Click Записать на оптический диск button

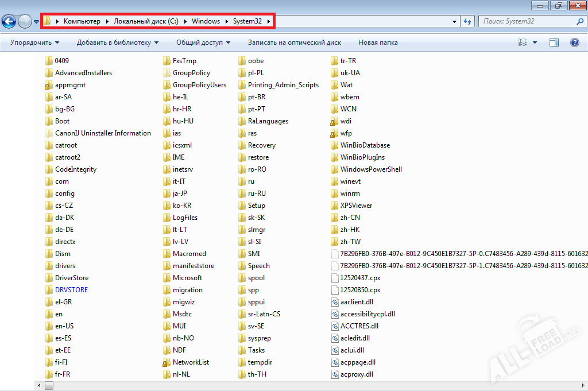tap(294, 42)
